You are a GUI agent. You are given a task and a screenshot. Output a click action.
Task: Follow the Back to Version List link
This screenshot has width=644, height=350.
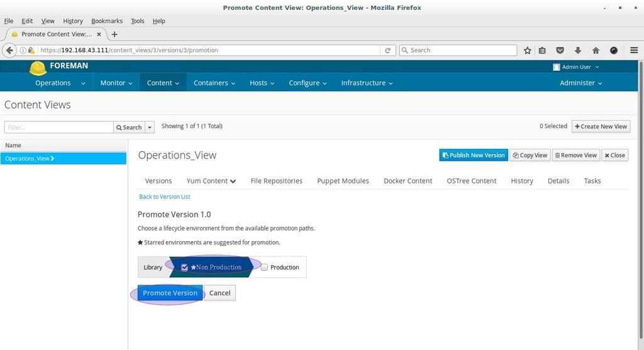(x=164, y=197)
